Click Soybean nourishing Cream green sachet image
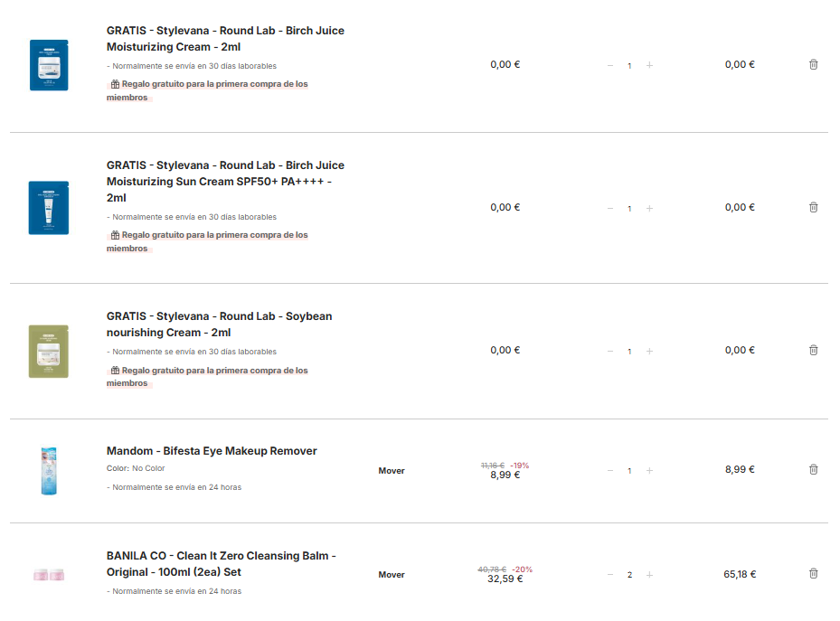Viewport: 840px width, 621px height. point(49,351)
